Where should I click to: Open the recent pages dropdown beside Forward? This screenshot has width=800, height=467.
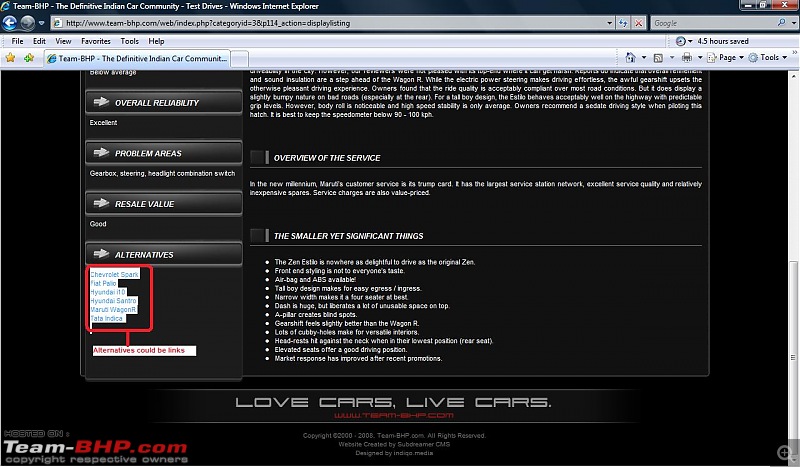(x=41, y=23)
